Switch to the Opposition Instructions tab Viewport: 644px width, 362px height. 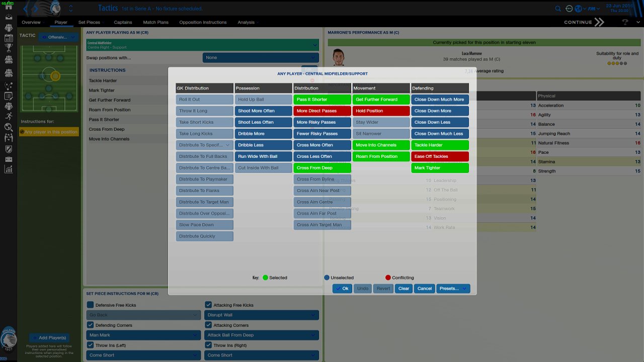(203, 23)
